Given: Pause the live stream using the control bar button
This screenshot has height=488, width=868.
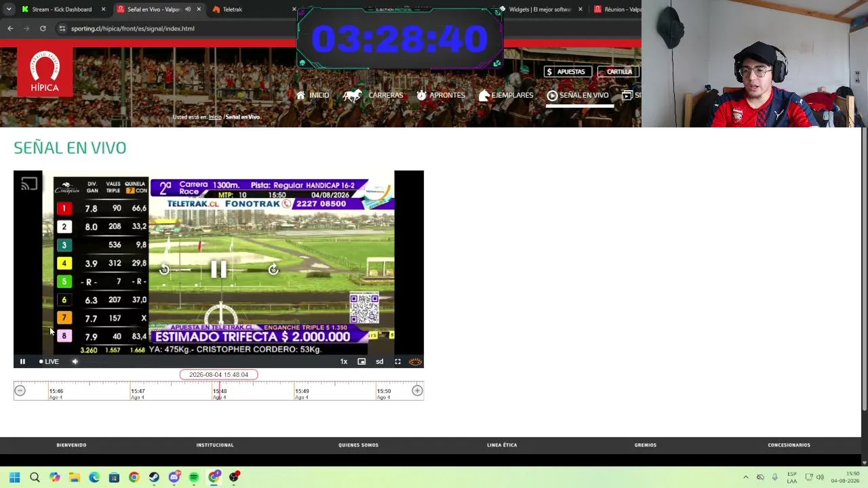Looking at the screenshot, I should [22, 361].
